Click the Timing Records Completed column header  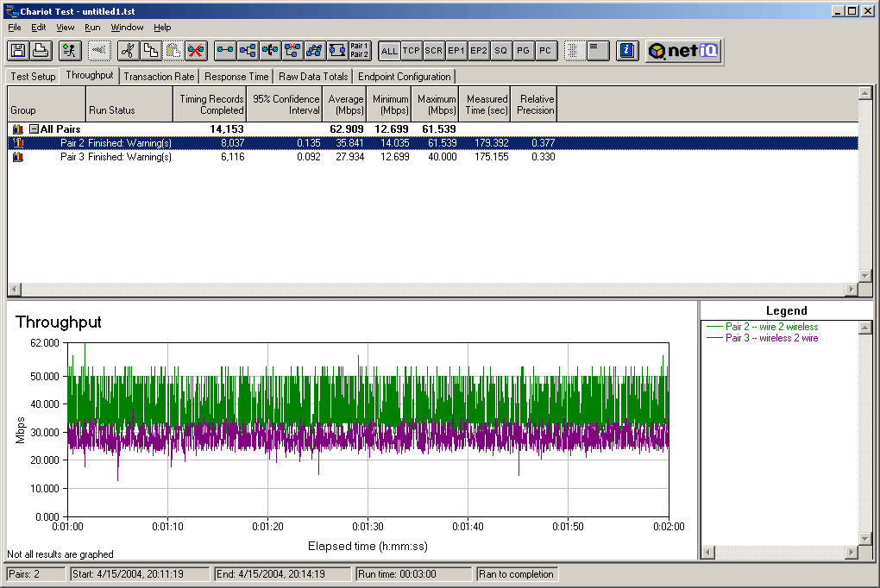pyautogui.click(x=211, y=105)
